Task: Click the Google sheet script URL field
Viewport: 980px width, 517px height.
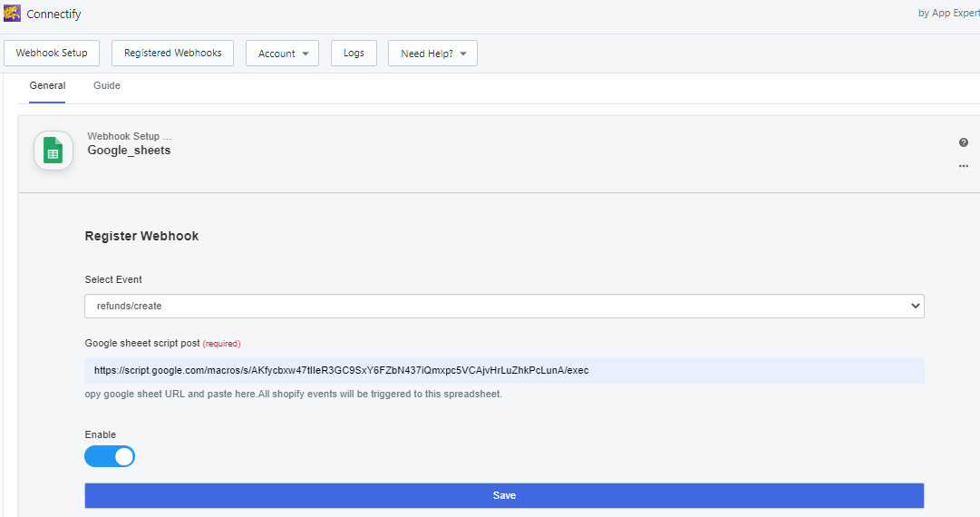Action: (x=504, y=371)
